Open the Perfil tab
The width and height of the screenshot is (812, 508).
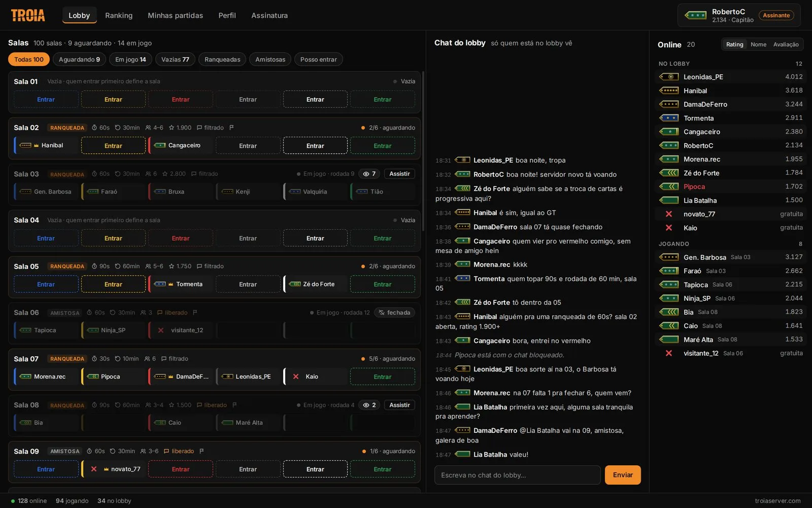point(227,15)
